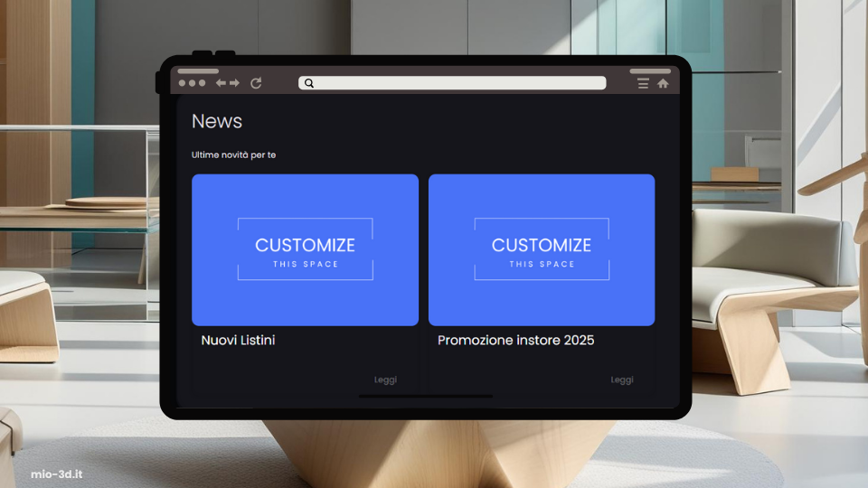Viewport: 868px width, 488px height.
Task: Click the Ultime novità per te subtitle
Action: click(233, 155)
